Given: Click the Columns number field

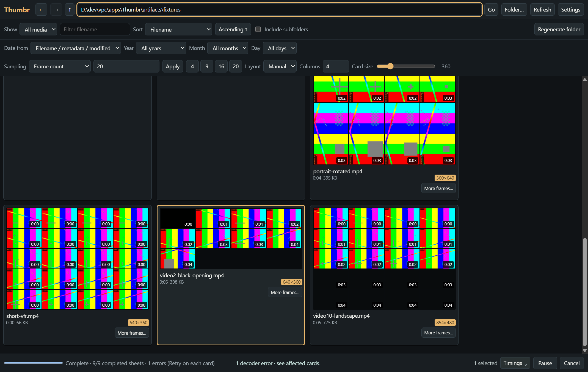Looking at the screenshot, I should tap(336, 66).
